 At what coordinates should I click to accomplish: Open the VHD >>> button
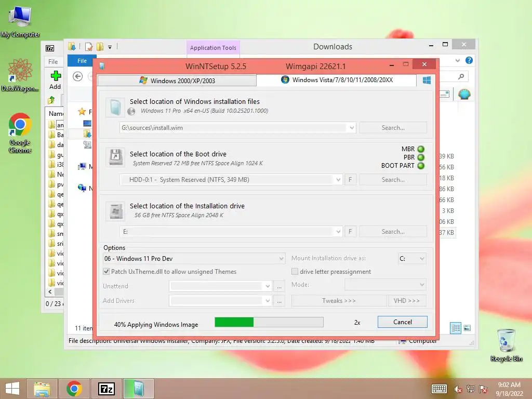point(407,301)
